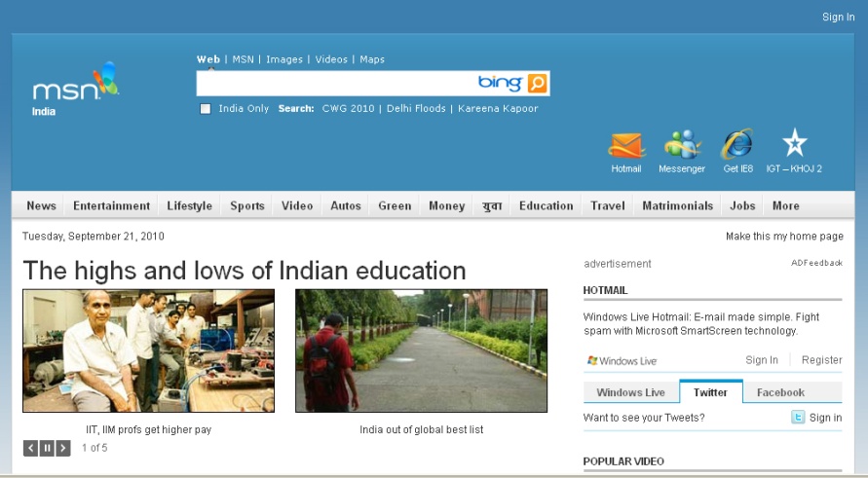Select the Web search scope

(208, 59)
